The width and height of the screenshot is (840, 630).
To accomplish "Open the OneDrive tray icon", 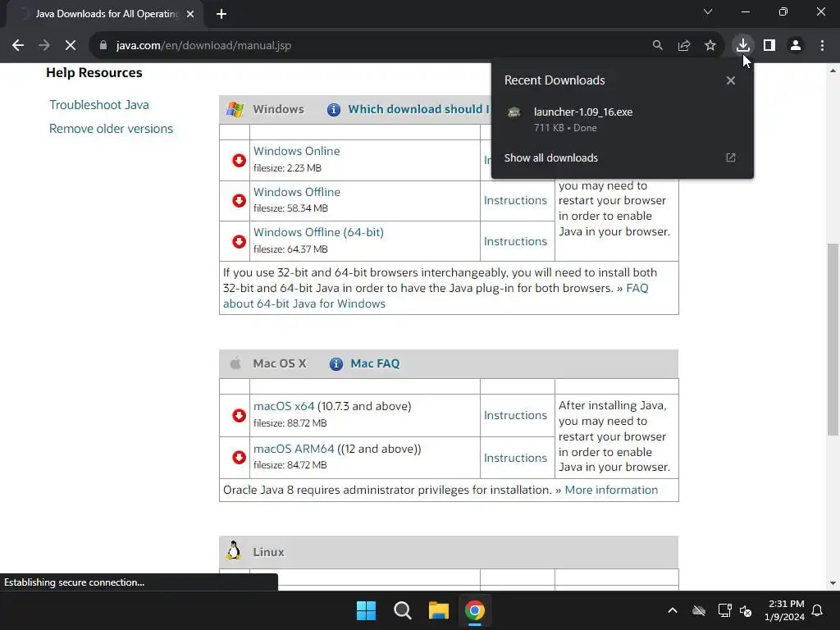I will coord(699,610).
